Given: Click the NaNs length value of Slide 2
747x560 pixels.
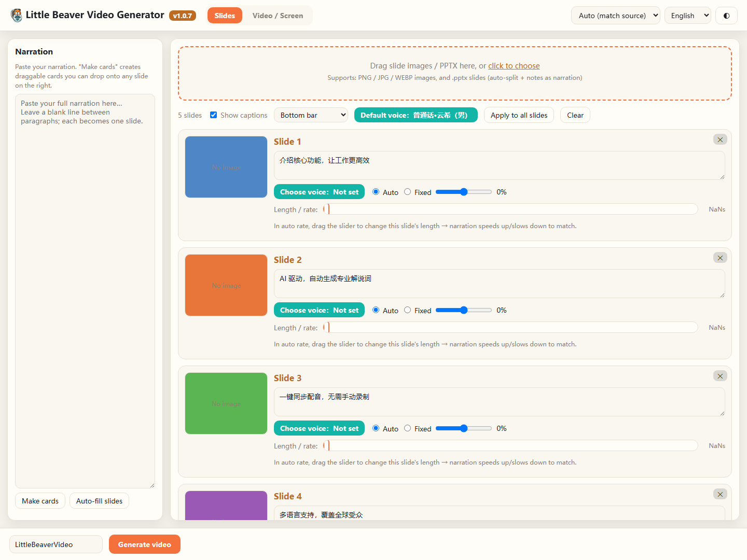Looking at the screenshot, I should tap(717, 327).
